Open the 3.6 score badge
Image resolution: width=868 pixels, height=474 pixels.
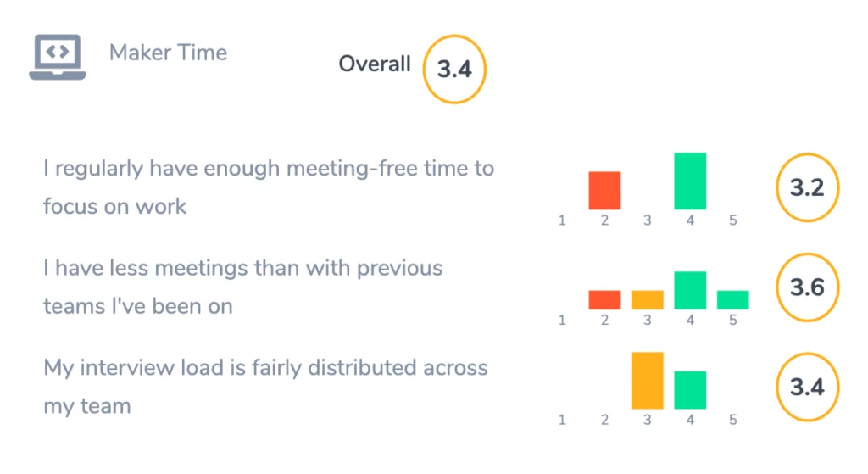click(x=807, y=287)
